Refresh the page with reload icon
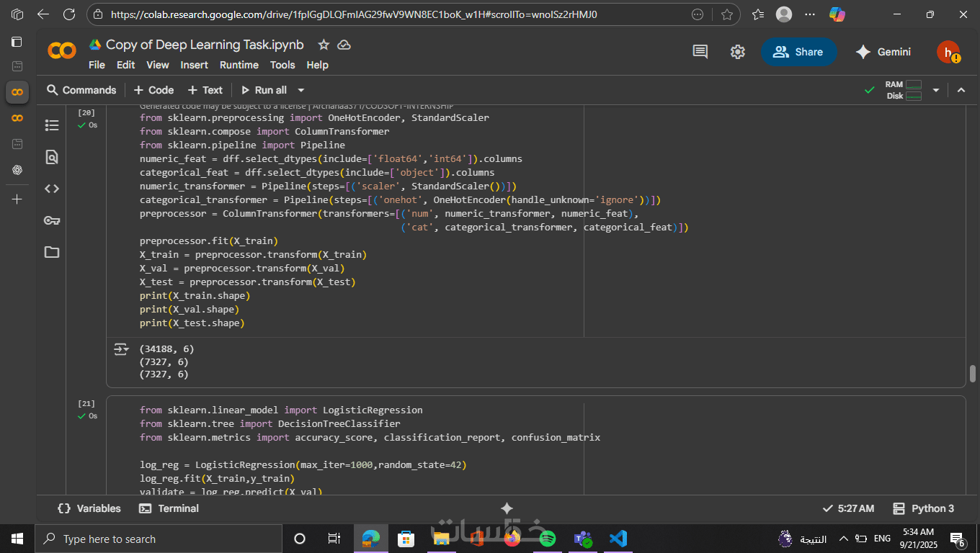Image resolution: width=980 pixels, height=553 pixels. [x=69, y=14]
